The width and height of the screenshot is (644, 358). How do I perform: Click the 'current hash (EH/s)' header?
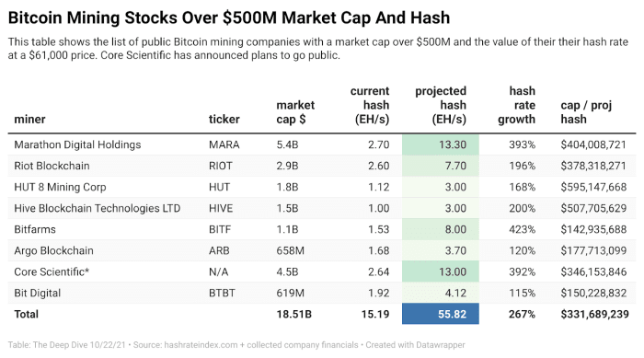click(370, 105)
